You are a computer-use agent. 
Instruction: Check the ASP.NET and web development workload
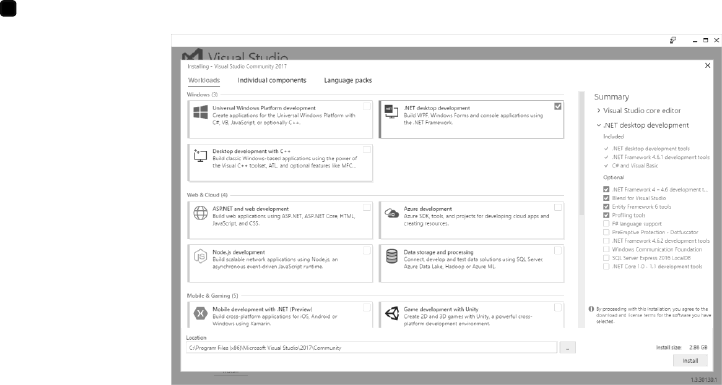(367, 207)
